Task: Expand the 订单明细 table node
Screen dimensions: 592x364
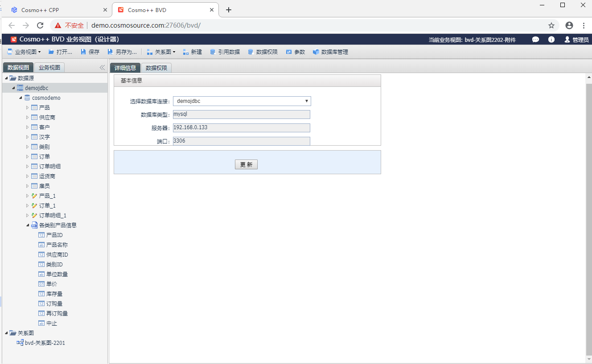Action: tap(27, 166)
